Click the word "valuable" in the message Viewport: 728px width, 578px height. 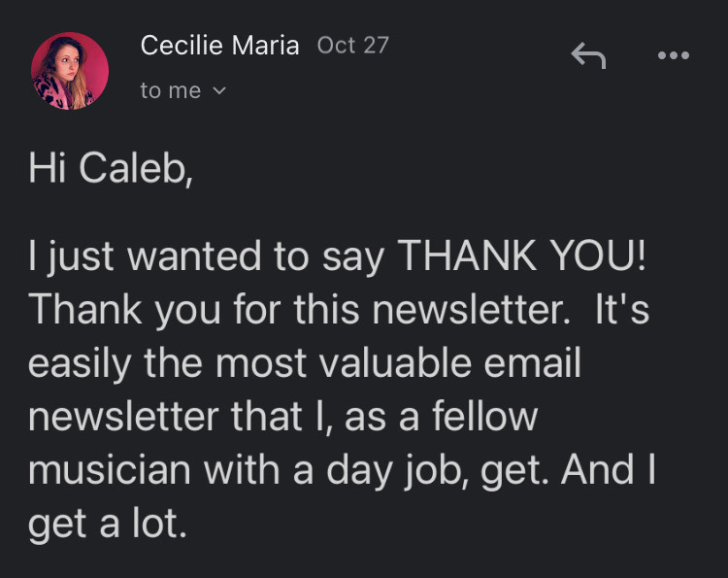tap(392, 363)
